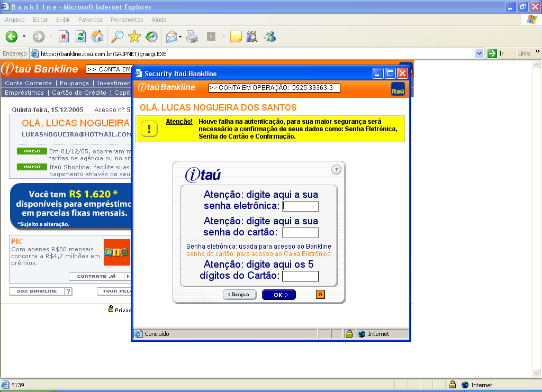Print the page with printer icon
The width and height of the screenshot is (542, 392).
pyautogui.click(x=192, y=37)
